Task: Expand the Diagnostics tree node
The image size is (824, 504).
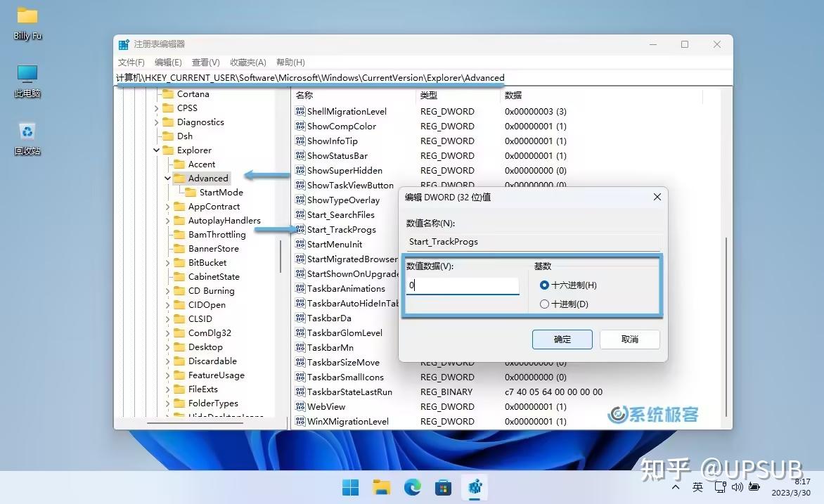Action: [x=156, y=122]
